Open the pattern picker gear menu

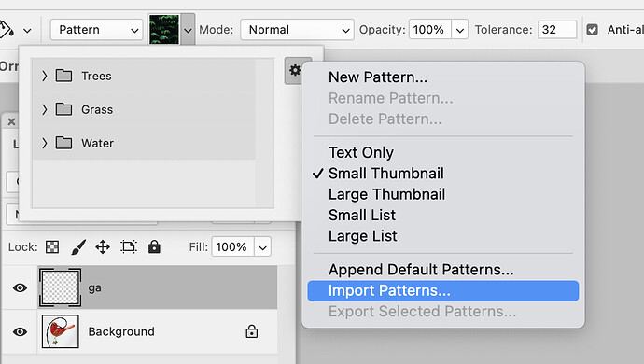pos(295,71)
